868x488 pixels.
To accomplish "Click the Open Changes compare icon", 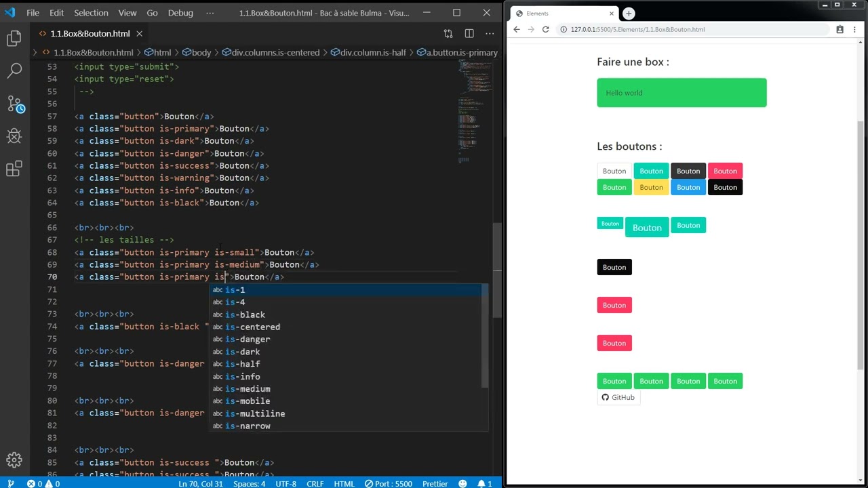I will tap(448, 33).
